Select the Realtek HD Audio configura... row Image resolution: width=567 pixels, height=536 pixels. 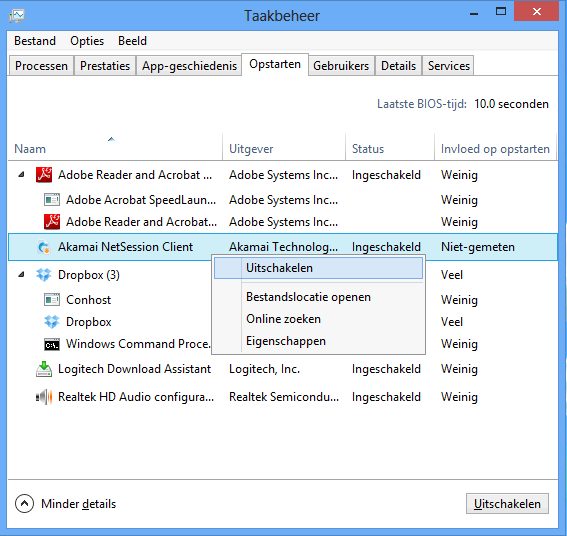click(283, 397)
